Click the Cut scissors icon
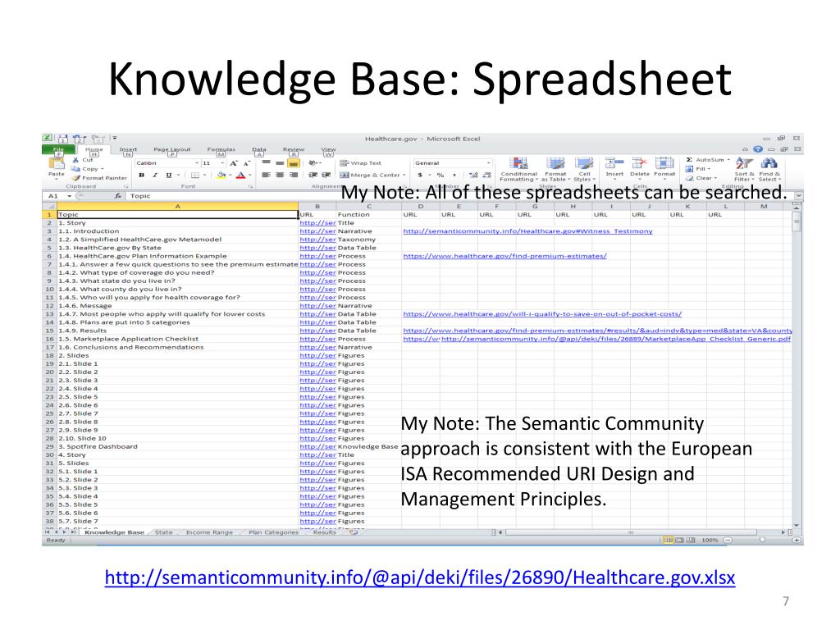The height and width of the screenshot is (630, 840). (75, 160)
